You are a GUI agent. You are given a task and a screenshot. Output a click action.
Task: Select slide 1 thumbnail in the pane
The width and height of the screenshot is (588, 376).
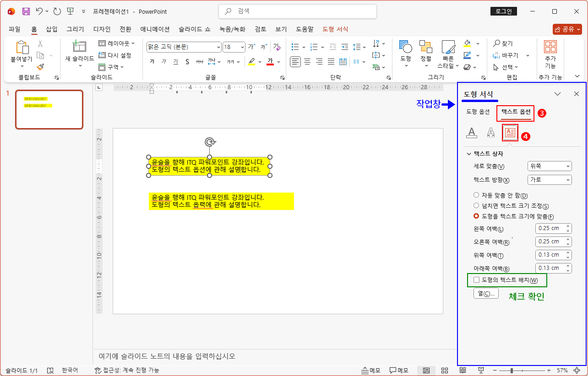pyautogui.click(x=49, y=109)
